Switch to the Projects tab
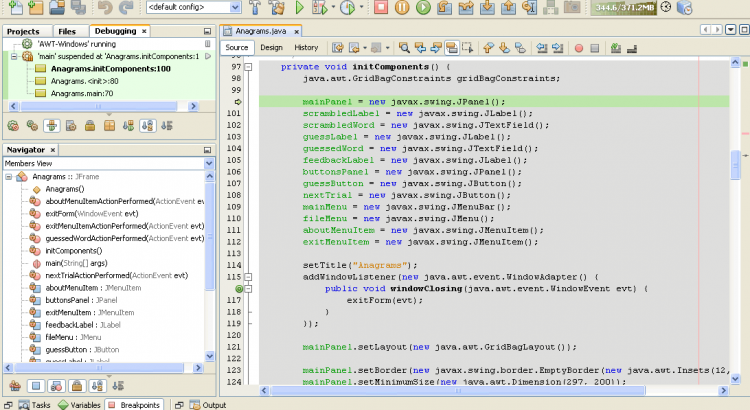 (x=23, y=31)
